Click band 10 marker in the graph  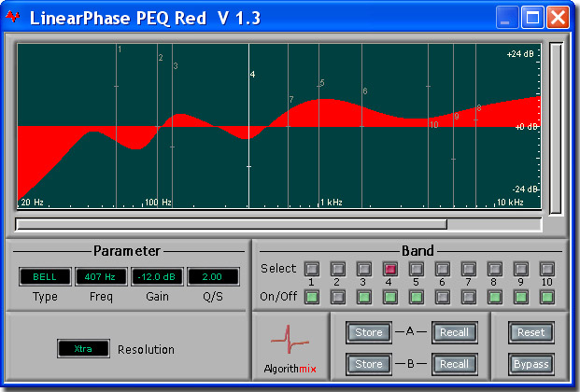[434, 125]
